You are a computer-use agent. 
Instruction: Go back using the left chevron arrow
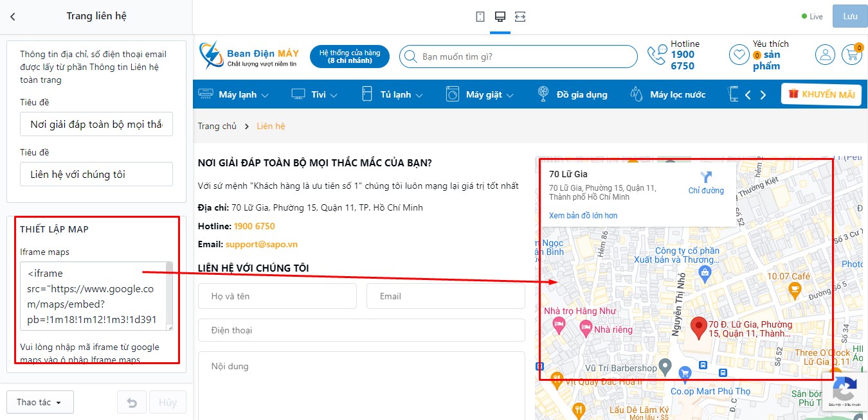pos(12,17)
